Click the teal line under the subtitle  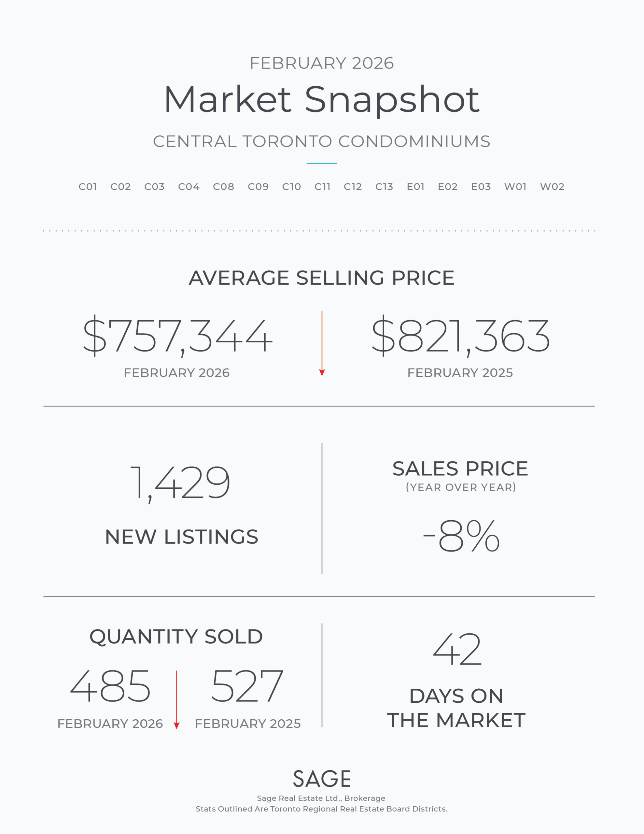click(322, 164)
